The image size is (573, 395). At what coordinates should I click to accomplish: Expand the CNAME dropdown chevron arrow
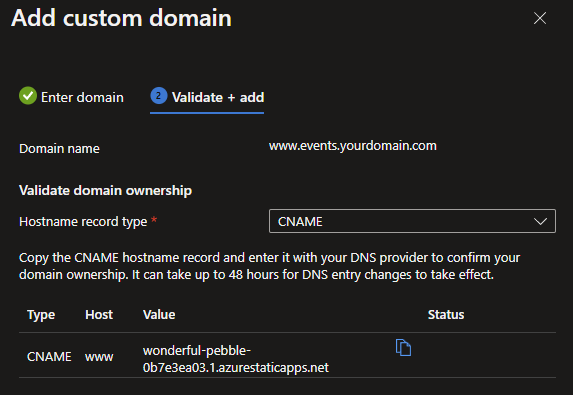coord(540,221)
